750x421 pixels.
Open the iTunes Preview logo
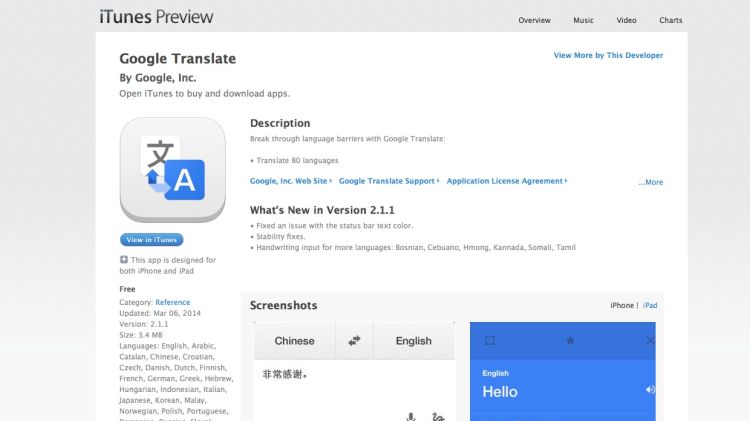(156, 17)
